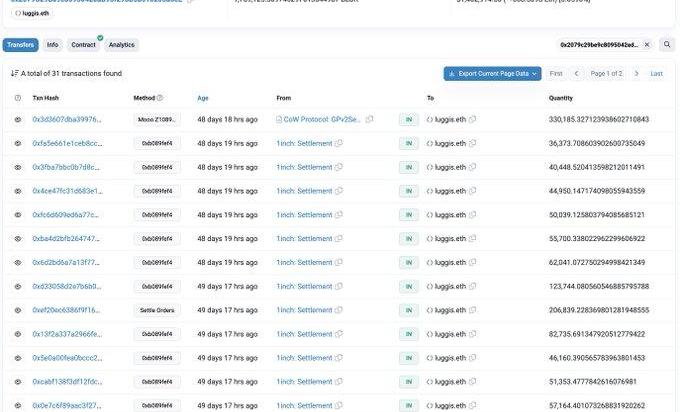Click the Method column help icon
The image size is (680, 412).
point(160,98)
